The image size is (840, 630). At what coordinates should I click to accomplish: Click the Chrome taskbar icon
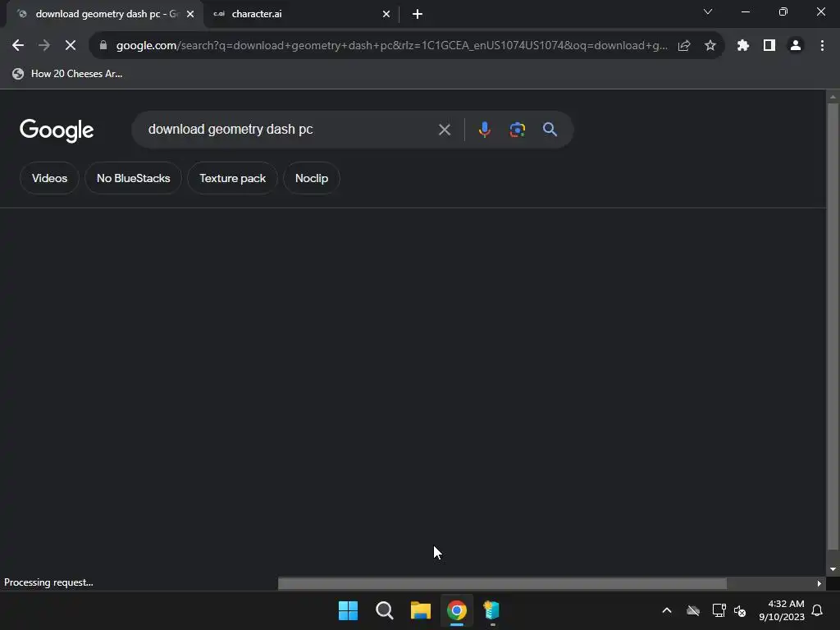pos(457,610)
